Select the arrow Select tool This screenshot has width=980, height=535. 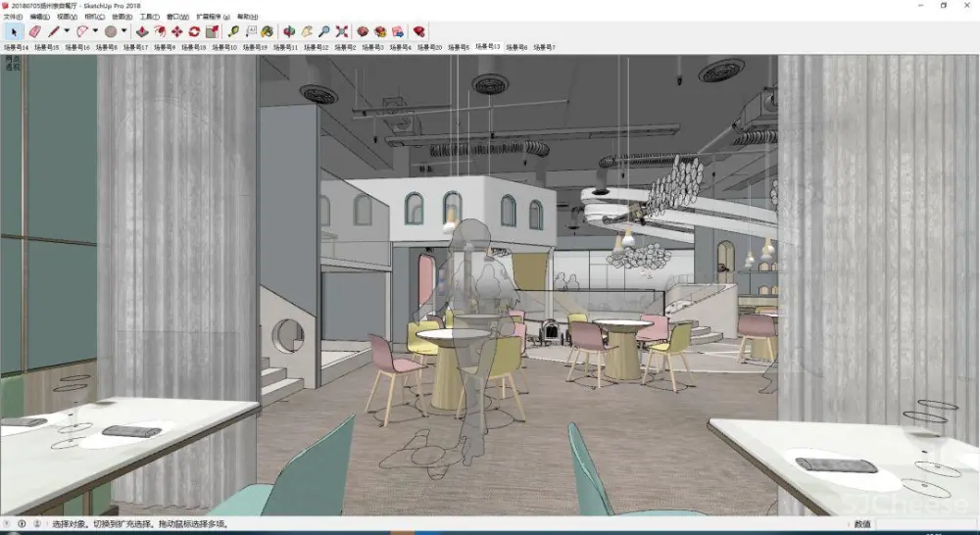click(14, 31)
